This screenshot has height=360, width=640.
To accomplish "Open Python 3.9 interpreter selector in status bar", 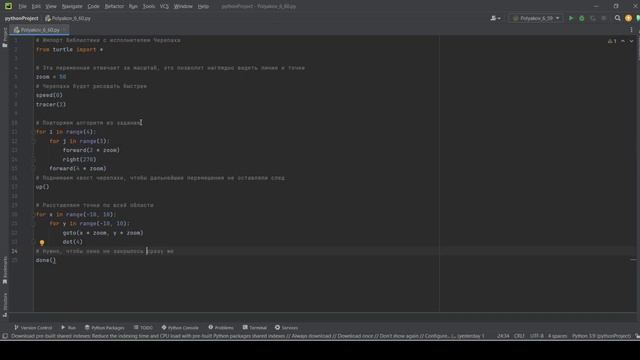I will [x=601, y=336].
